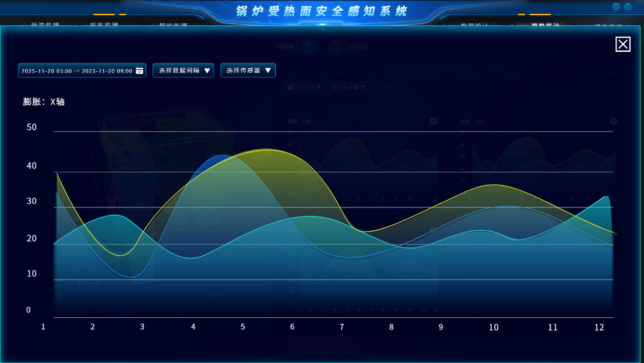Image resolution: width=644 pixels, height=363 pixels.
Task: Click the y-axis label 20
Action: (31, 238)
